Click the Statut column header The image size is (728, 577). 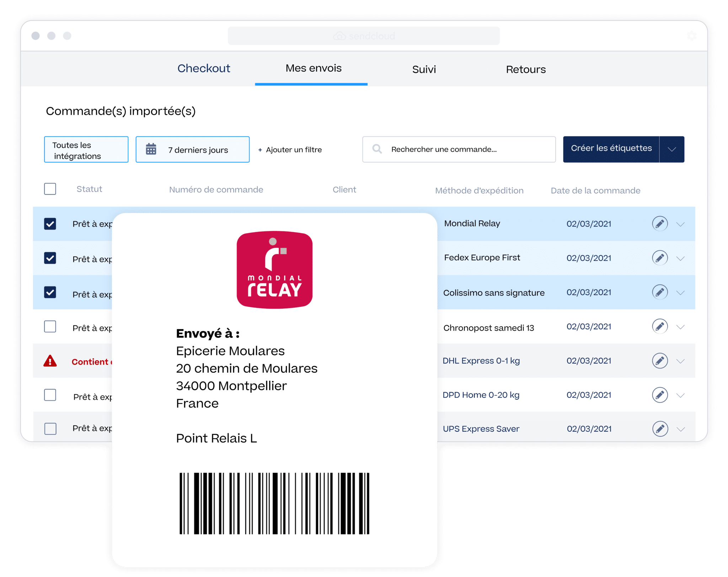[x=89, y=189]
